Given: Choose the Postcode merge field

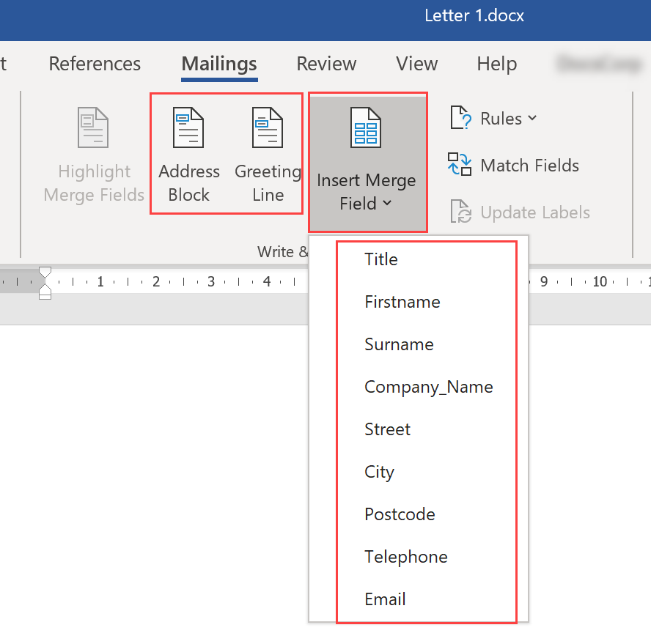Looking at the screenshot, I should (x=400, y=514).
